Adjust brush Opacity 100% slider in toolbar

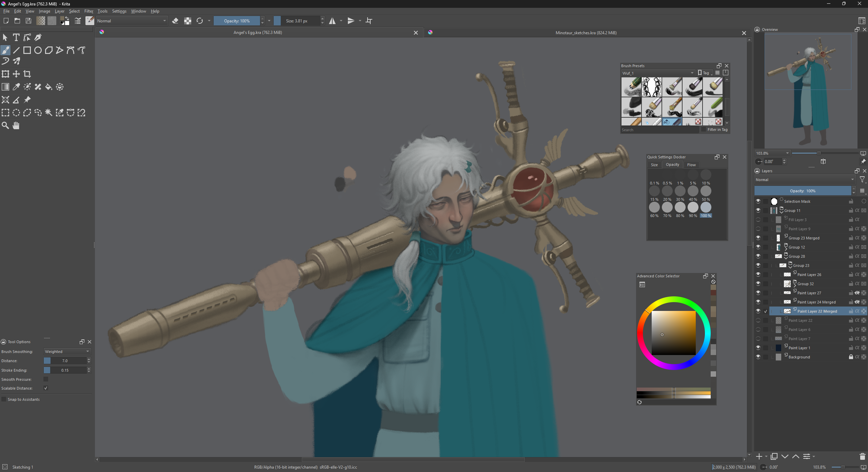(237, 21)
